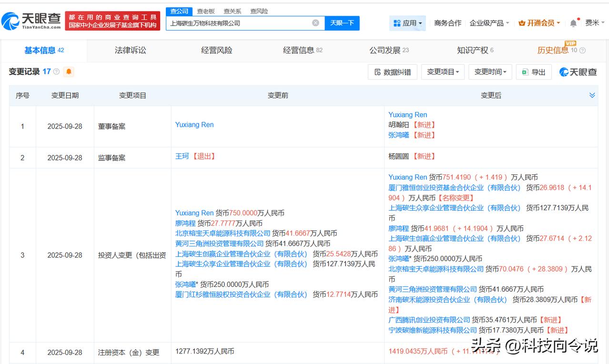Click the notification bell in top bar
This screenshot has height=364, width=609.
point(573,23)
